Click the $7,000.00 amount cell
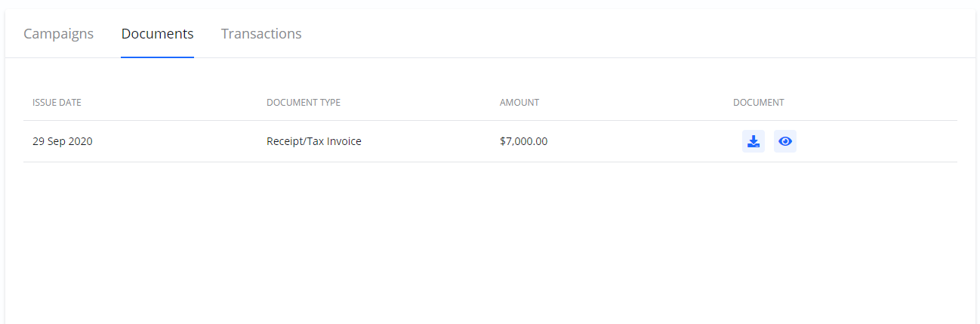This screenshot has height=324, width=980. 523,141
